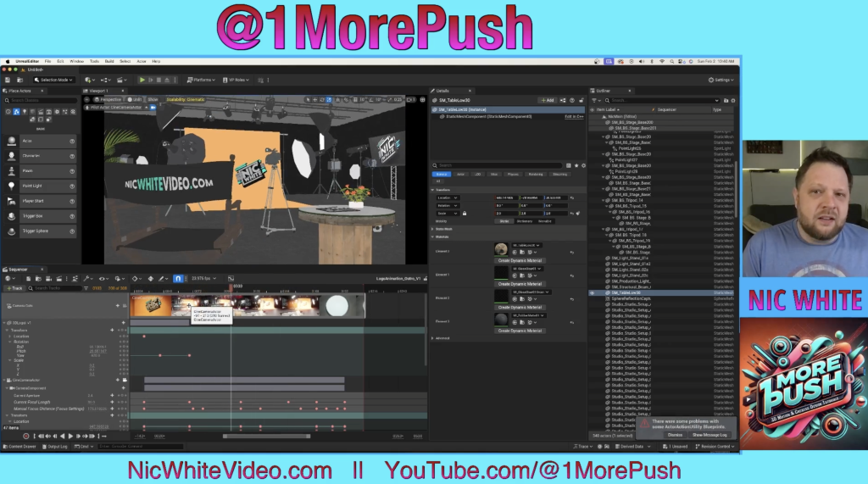Open the Platforms dropdown
This screenshot has height=484, width=868.
tap(201, 80)
